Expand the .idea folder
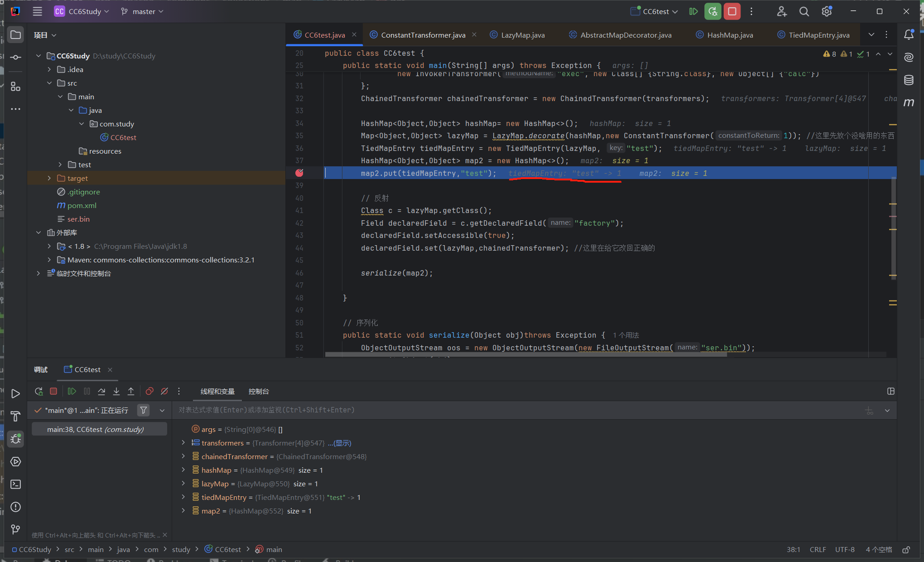The image size is (924, 562). click(x=49, y=69)
